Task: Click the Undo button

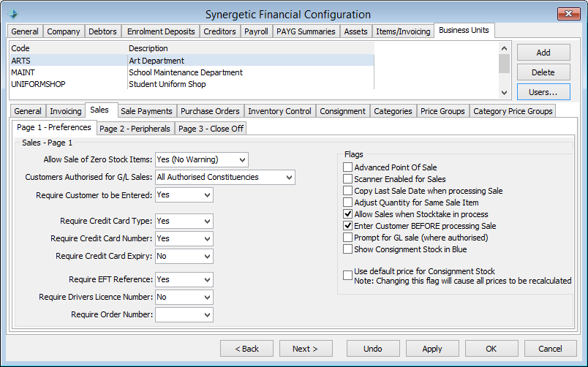Action: 373,349
